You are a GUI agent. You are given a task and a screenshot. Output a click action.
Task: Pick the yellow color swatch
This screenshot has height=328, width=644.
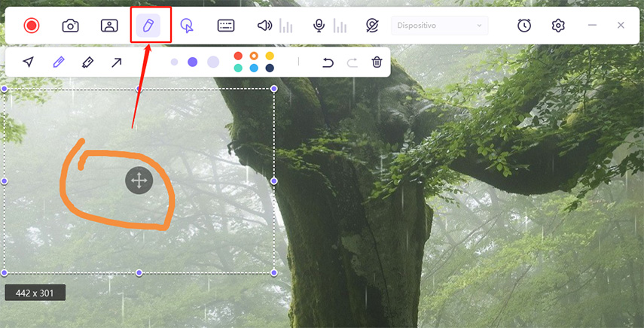270,56
